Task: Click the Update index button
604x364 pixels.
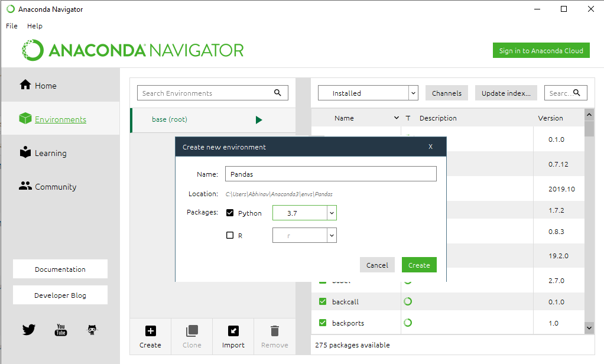Action: pyautogui.click(x=506, y=93)
